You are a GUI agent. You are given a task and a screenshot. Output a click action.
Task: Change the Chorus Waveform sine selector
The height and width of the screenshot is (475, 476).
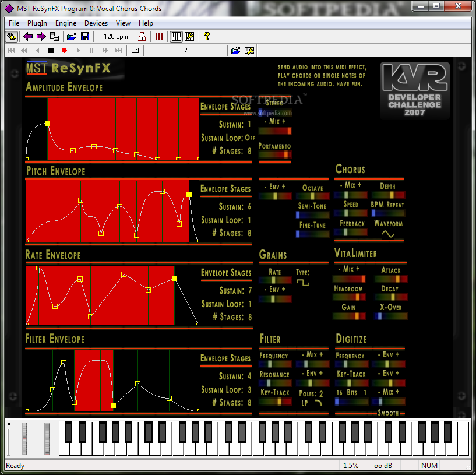point(387,234)
